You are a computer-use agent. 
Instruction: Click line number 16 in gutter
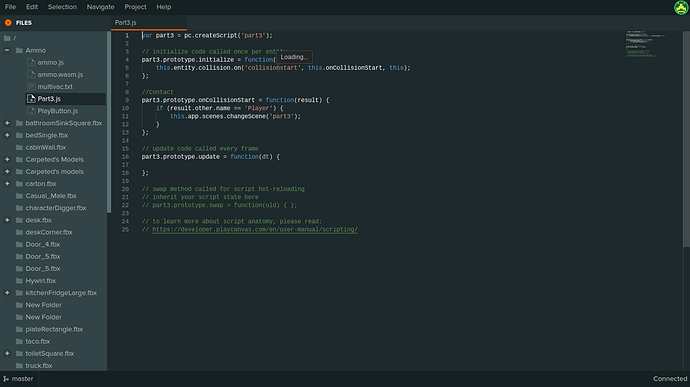click(x=126, y=157)
